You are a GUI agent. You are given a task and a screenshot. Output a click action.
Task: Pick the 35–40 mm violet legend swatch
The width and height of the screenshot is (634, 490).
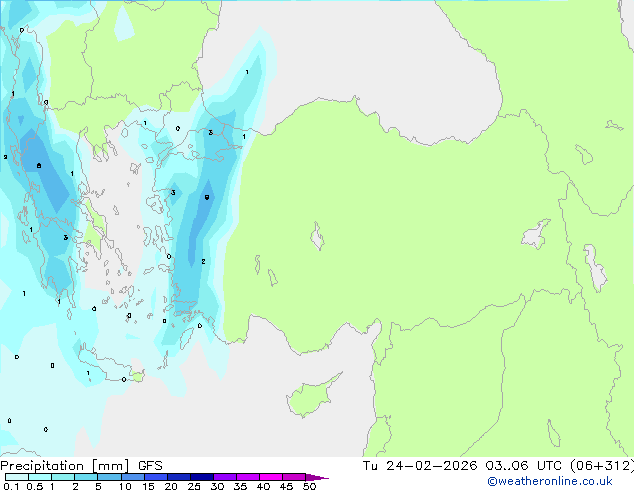click(x=247, y=477)
